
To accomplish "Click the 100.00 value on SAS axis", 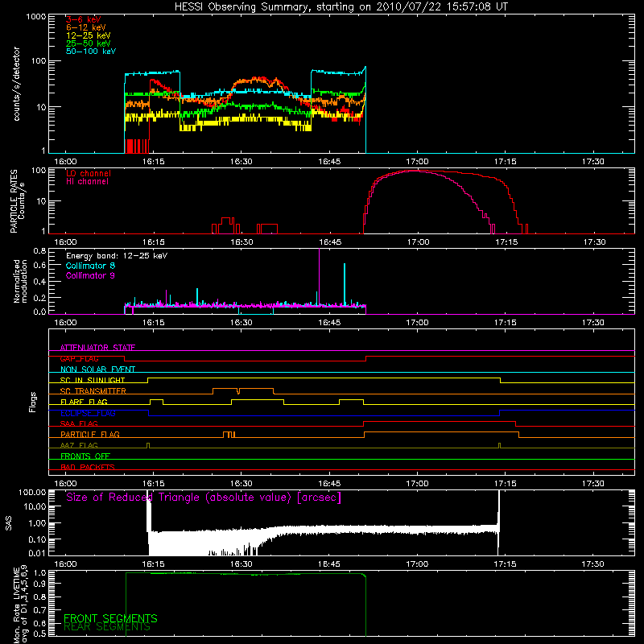I will click(x=32, y=492).
